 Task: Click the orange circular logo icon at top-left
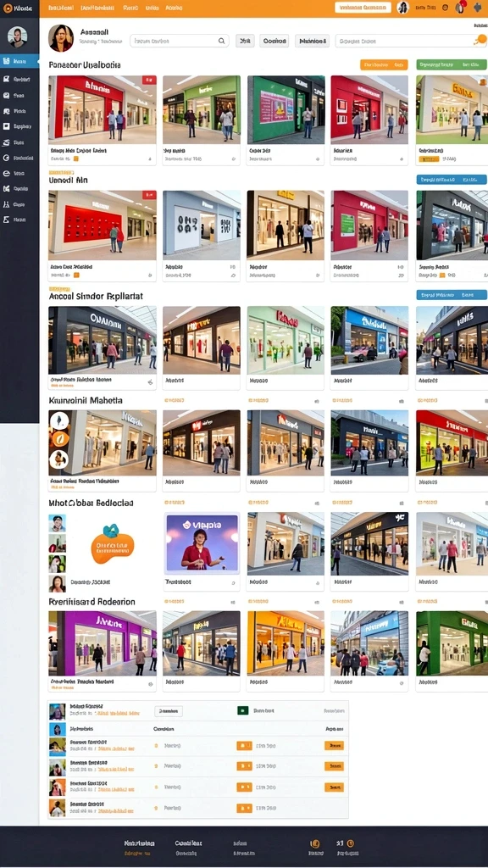coord(7,8)
